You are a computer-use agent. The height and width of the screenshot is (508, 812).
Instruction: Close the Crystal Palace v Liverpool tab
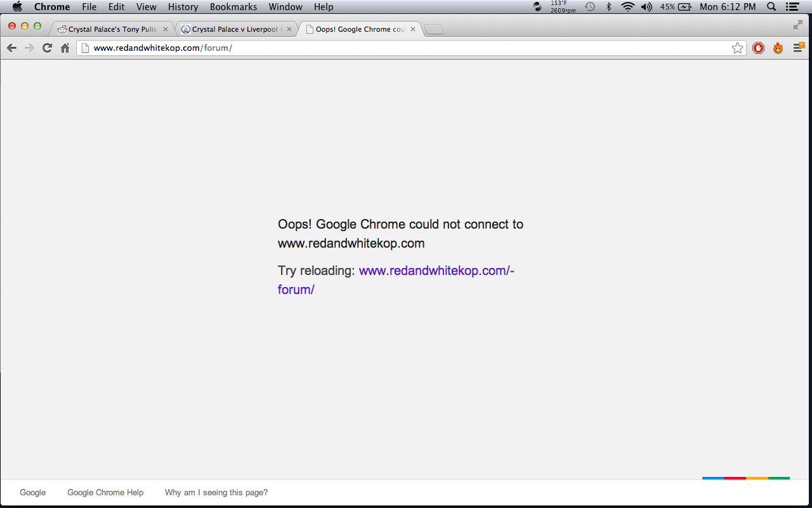289,29
